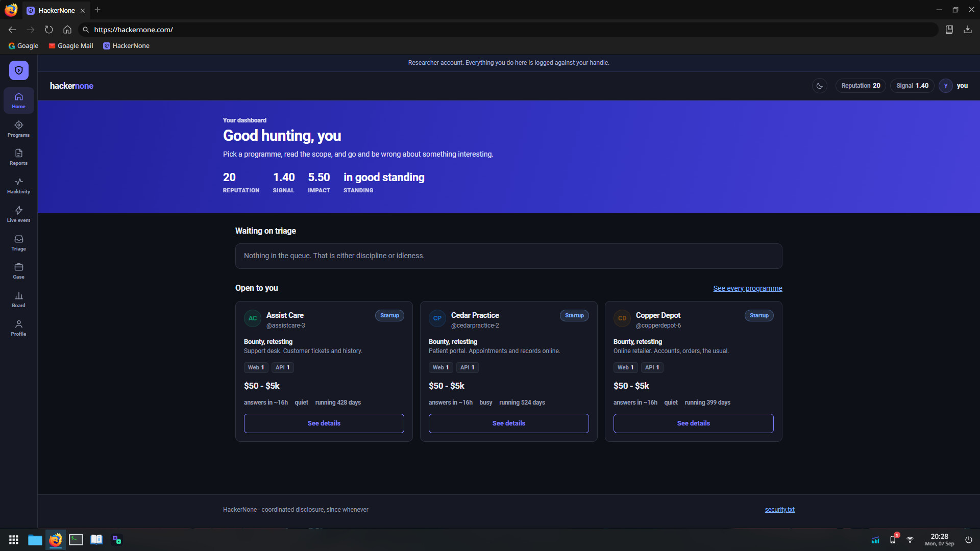The width and height of the screenshot is (980, 551).
Task: Follow the See every programme link
Action: [748, 288]
